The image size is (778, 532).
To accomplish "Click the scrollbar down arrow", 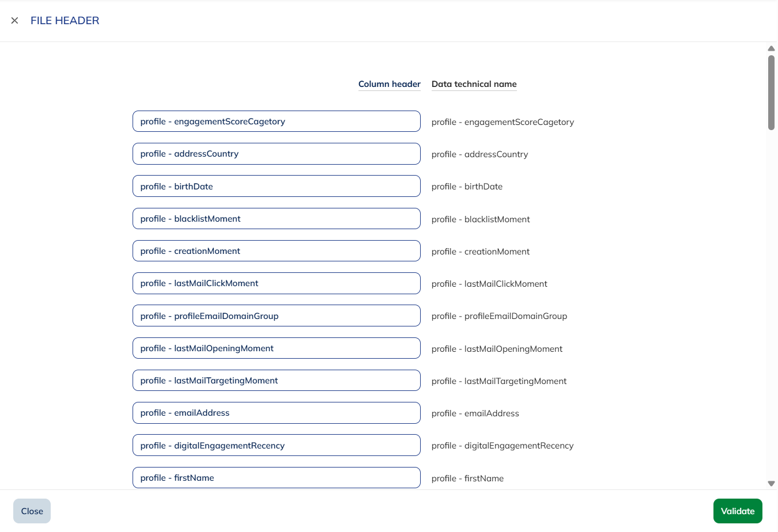I will pos(771,484).
